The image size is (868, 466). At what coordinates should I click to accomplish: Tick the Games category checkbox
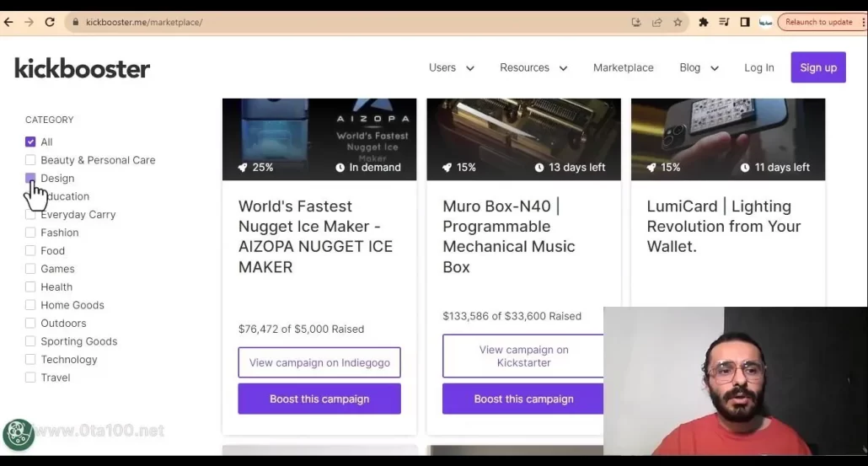click(30, 269)
